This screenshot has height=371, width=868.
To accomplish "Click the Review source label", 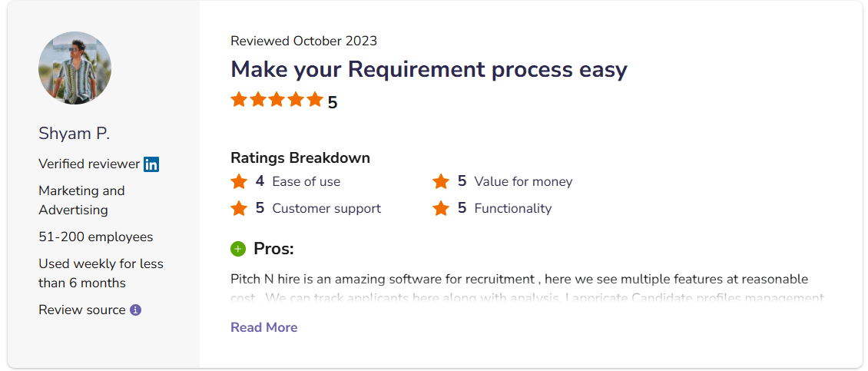I will tap(82, 310).
